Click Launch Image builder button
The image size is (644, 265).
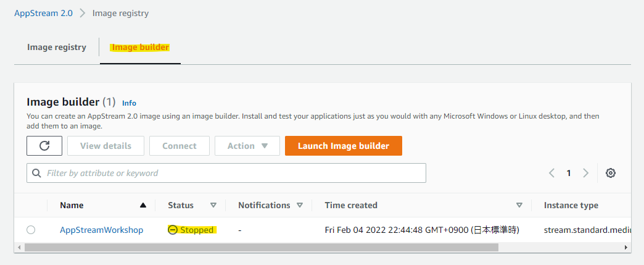pyautogui.click(x=344, y=146)
